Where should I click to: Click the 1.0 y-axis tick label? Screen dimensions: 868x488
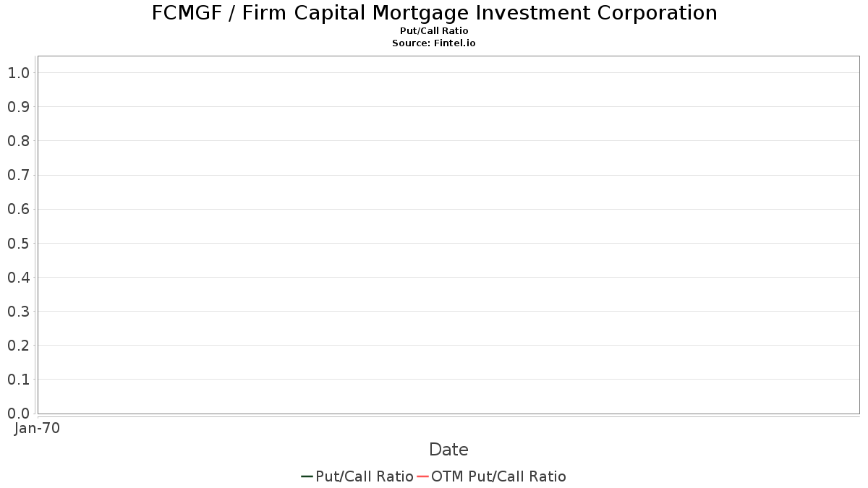point(19,73)
